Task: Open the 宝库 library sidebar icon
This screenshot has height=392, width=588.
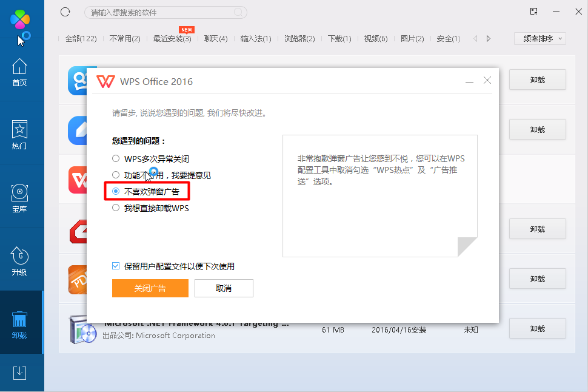Action: [x=19, y=198]
